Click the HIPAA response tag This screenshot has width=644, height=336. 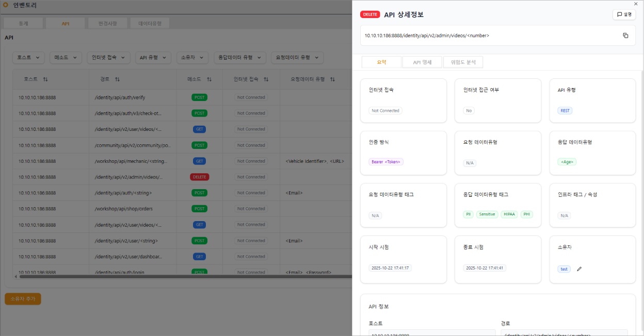coord(509,214)
